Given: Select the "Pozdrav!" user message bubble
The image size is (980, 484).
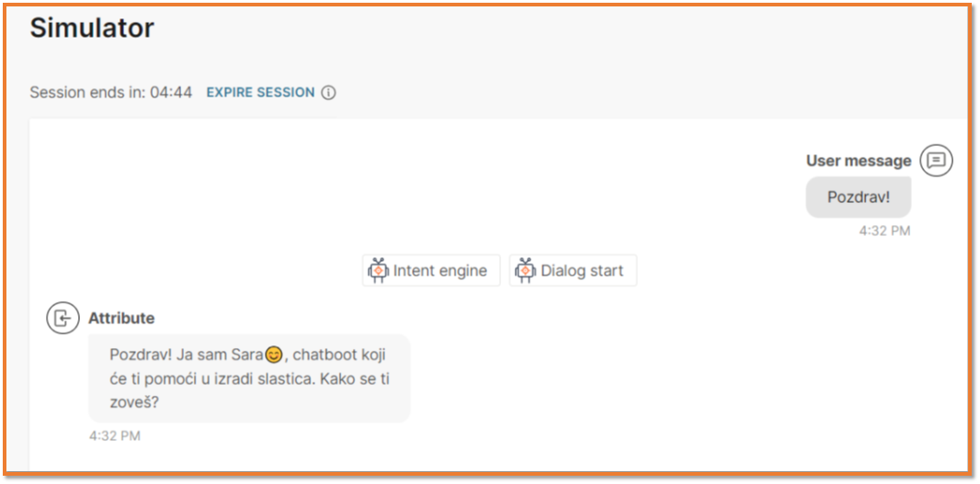Looking at the screenshot, I should 858,197.
